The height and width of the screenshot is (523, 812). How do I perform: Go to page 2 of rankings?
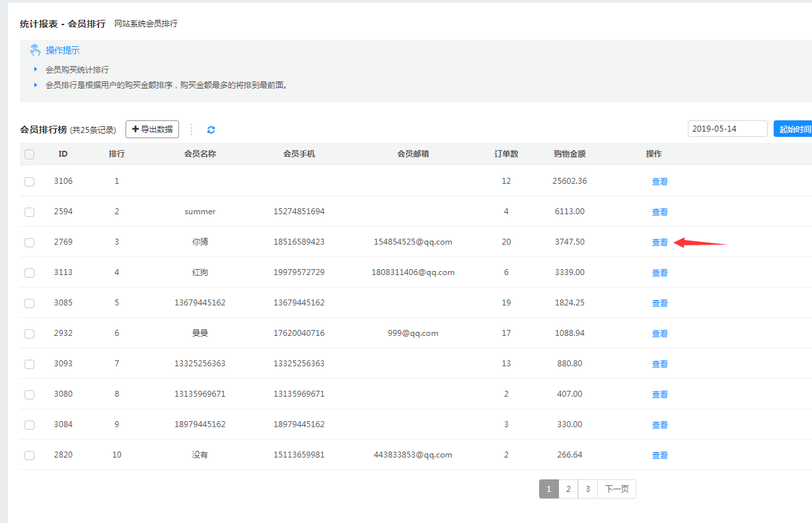pyautogui.click(x=568, y=489)
